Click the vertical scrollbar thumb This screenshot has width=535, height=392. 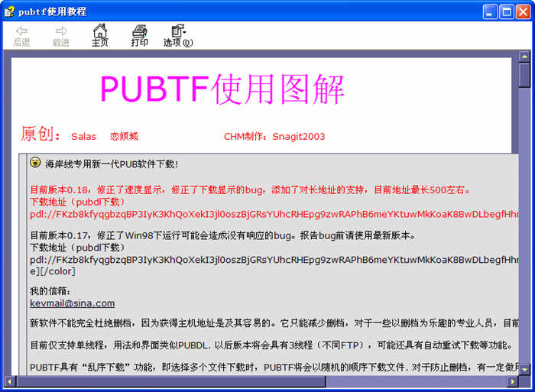click(x=524, y=75)
